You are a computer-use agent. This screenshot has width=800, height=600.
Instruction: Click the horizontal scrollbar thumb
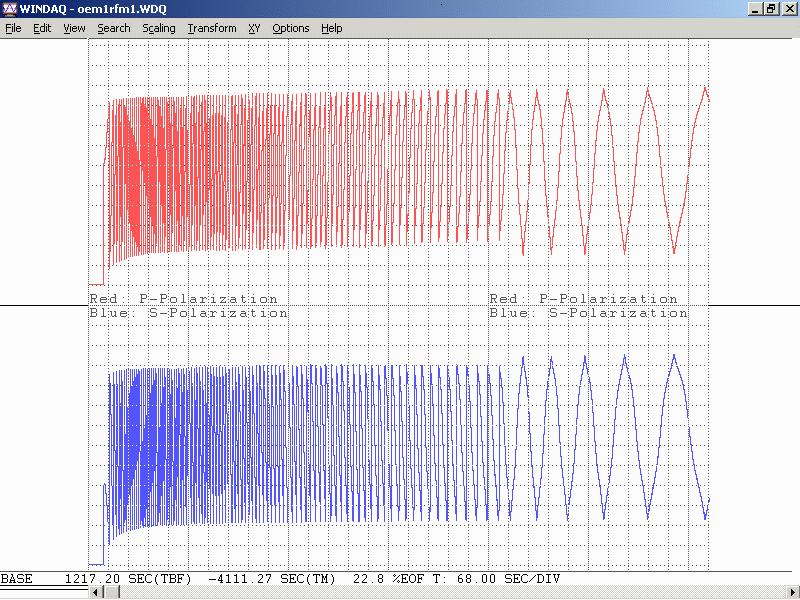pos(111,592)
